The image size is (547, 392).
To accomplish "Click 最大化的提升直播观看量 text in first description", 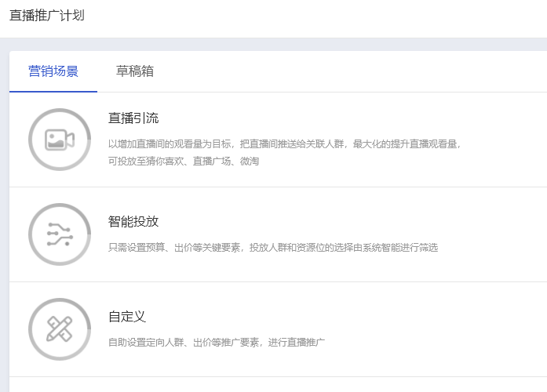I will [x=406, y=144].
